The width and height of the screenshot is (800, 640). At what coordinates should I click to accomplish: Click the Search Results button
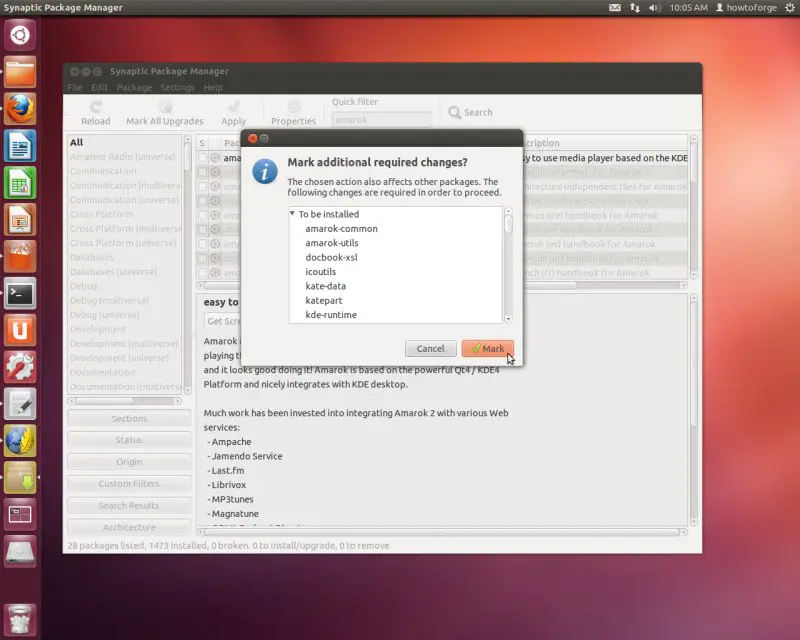129,506
